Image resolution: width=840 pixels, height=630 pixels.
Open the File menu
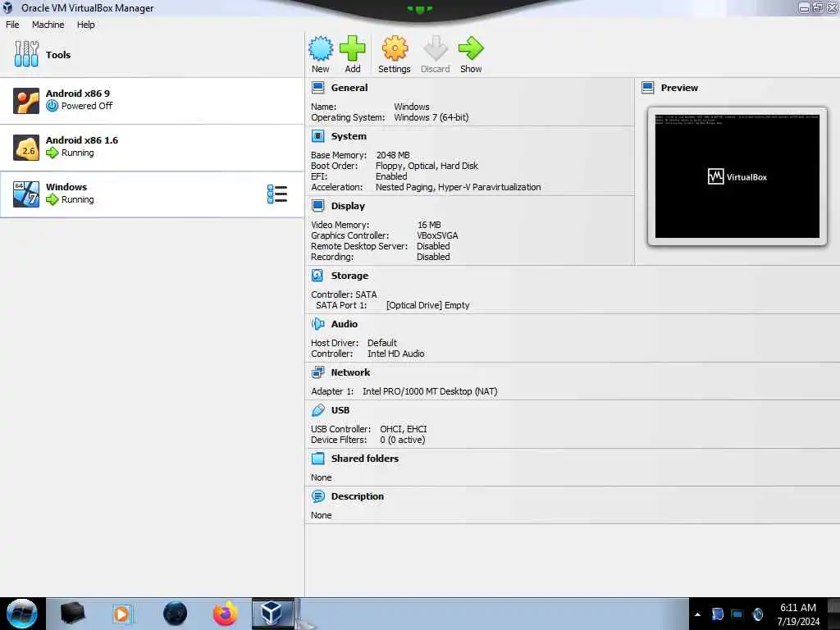pos(12,25)
